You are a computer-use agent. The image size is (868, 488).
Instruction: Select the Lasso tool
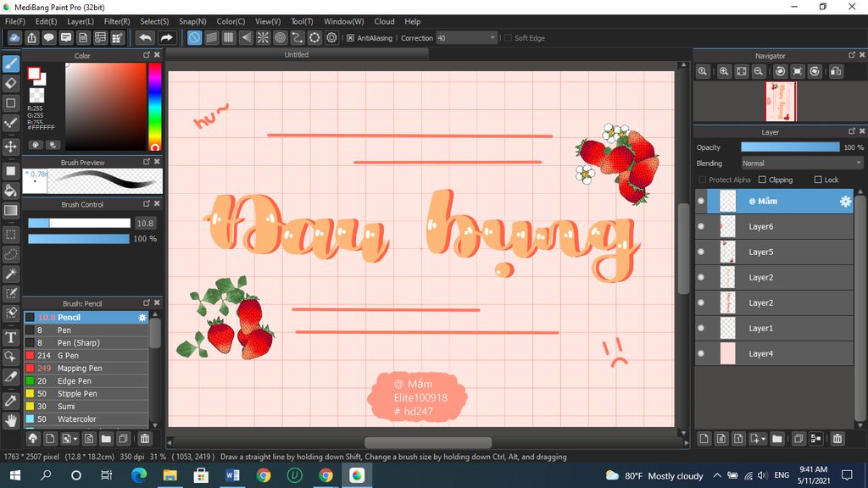click(10, 254)
